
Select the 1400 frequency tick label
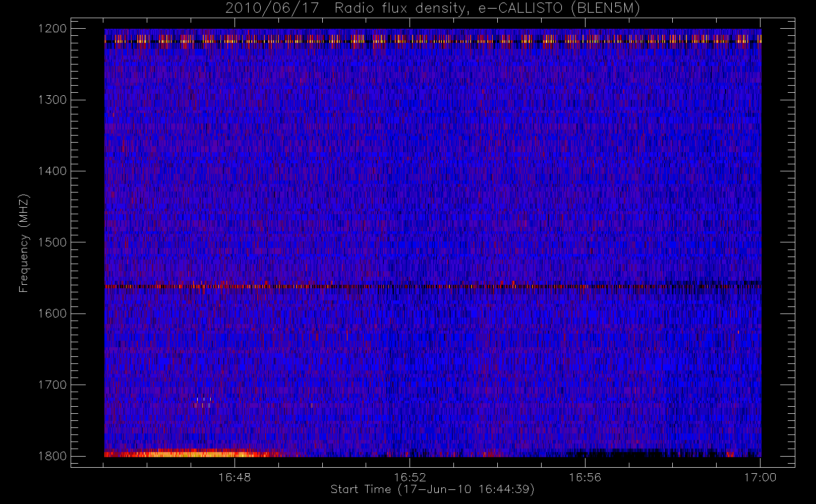(x=52, y=171)
